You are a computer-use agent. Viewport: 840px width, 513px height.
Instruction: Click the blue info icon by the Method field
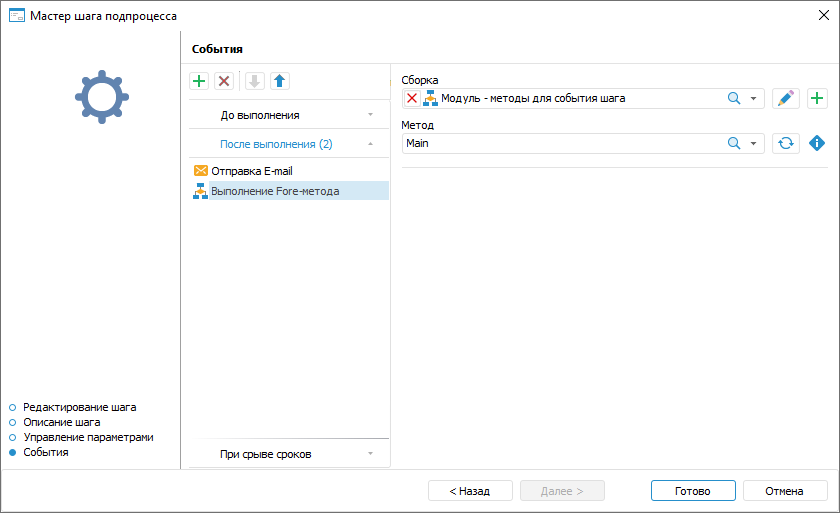click(817, 143)
